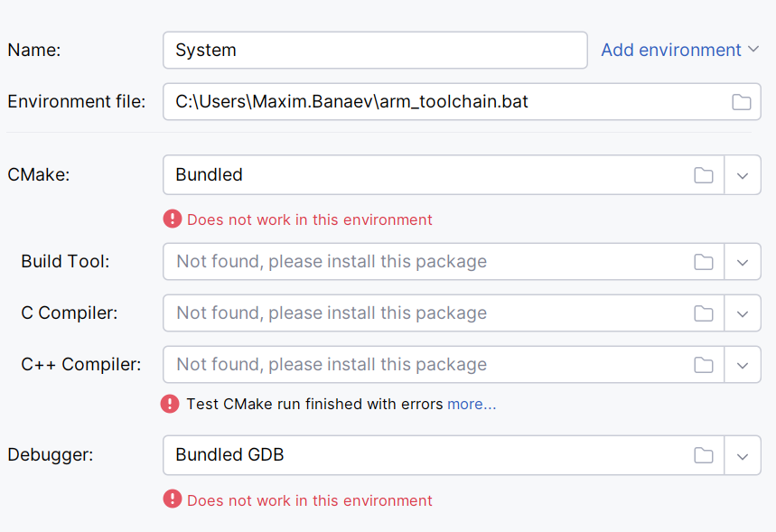Browse for C Compiler via folder icon
Viewport: 776px width, 532px height.
(x=704, y=313)
